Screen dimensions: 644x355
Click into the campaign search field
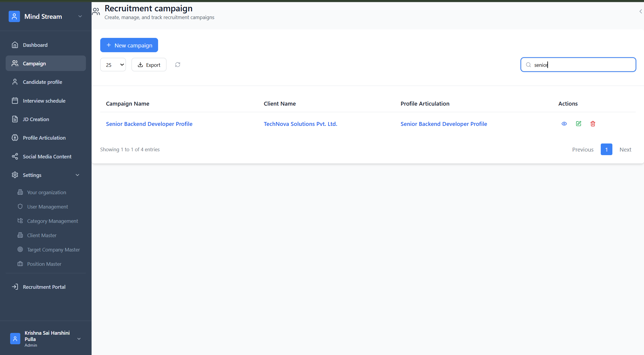[x=582, y=65]
